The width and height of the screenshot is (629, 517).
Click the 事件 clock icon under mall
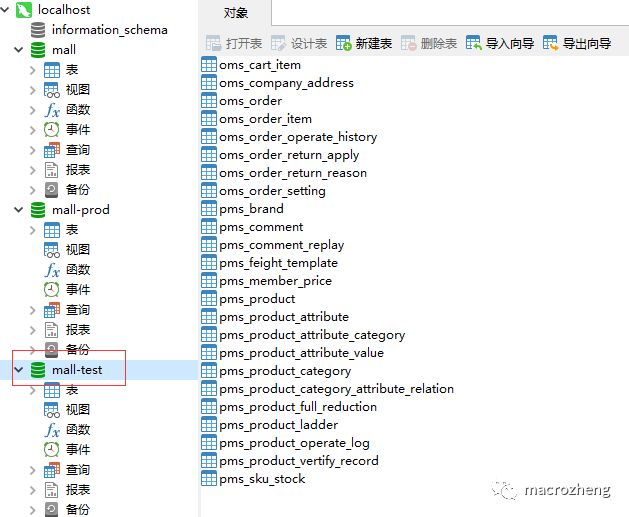[x=51, y=130]
